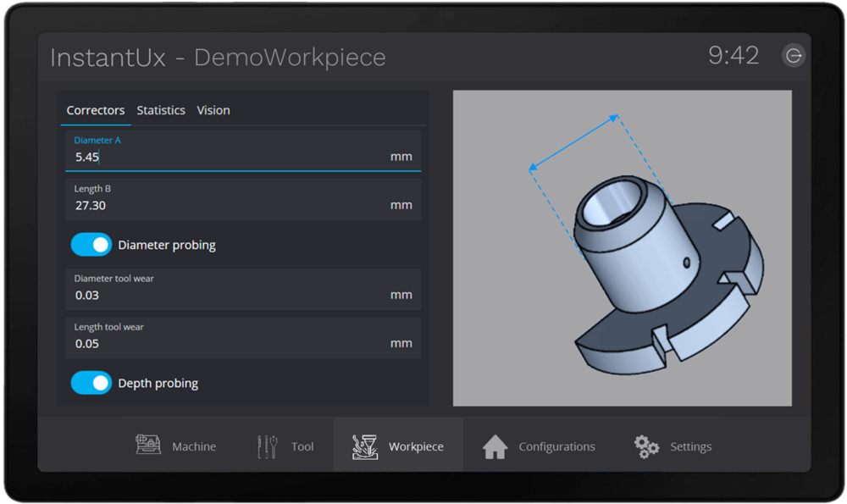Edit the Length B value field

[x=229, y=205]
